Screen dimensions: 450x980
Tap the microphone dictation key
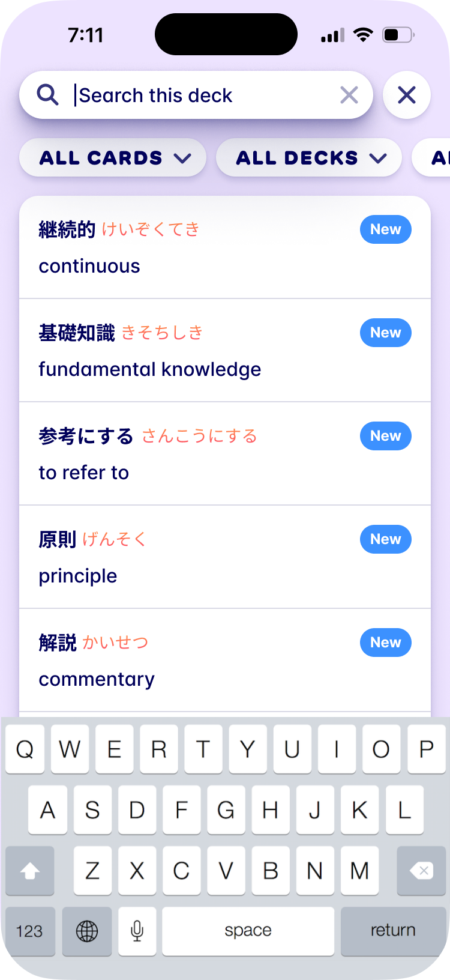point(137,931)
